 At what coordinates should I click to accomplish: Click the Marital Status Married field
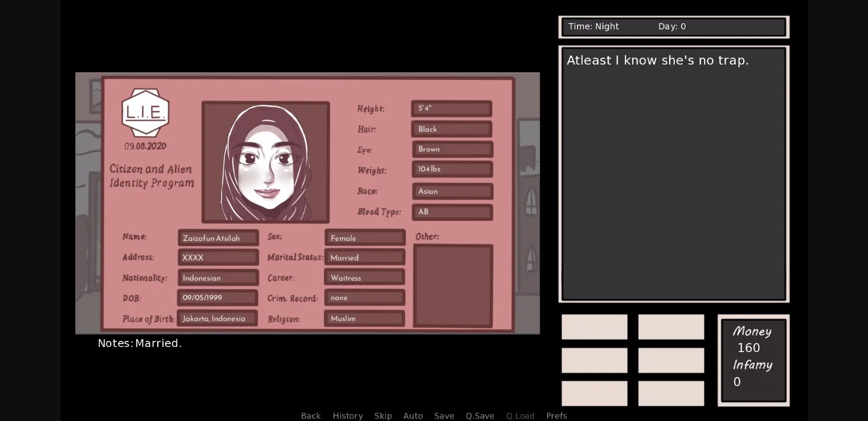point(364,257)
